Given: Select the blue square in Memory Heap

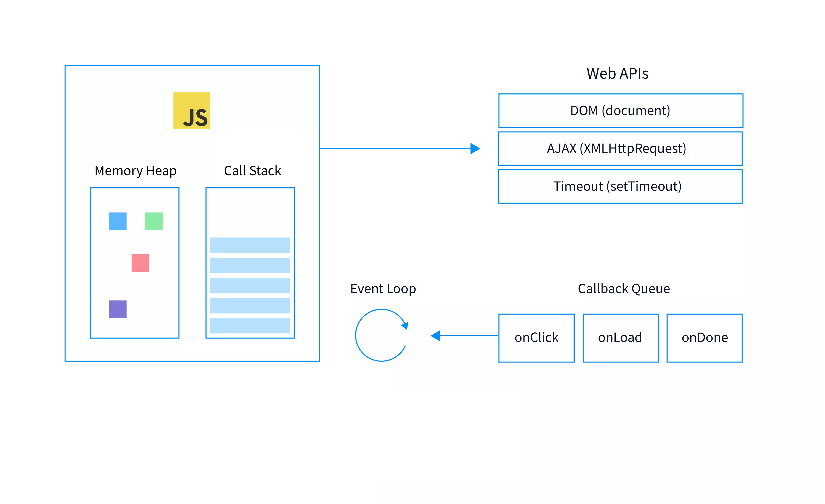Looking at the screenshot, I should [x=117, y=221].
